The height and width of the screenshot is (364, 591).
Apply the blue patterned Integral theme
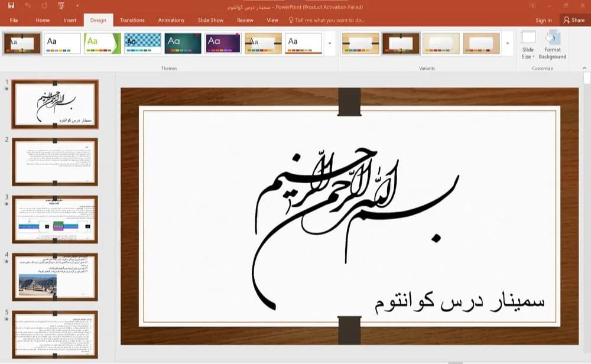tap(142, 43)
